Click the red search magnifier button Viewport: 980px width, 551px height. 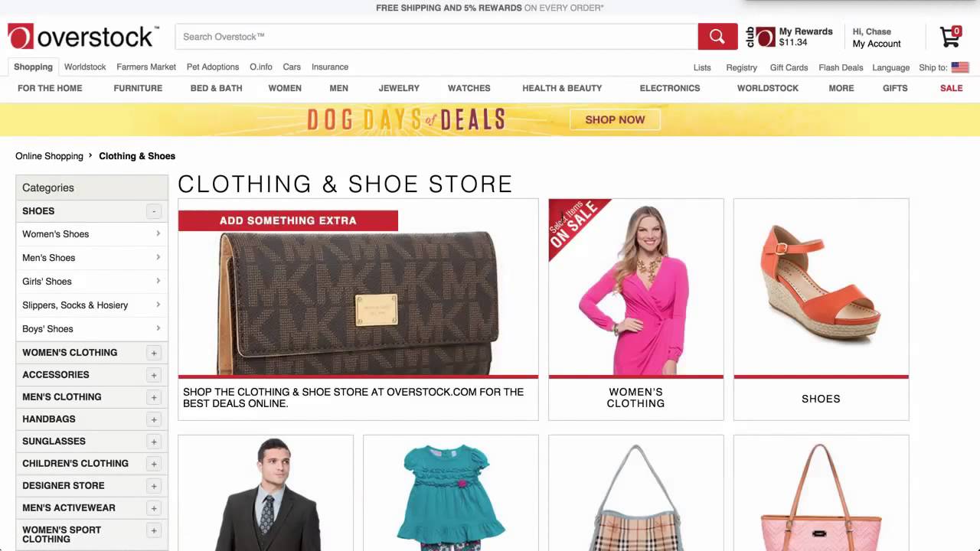[x=717, y=37]
